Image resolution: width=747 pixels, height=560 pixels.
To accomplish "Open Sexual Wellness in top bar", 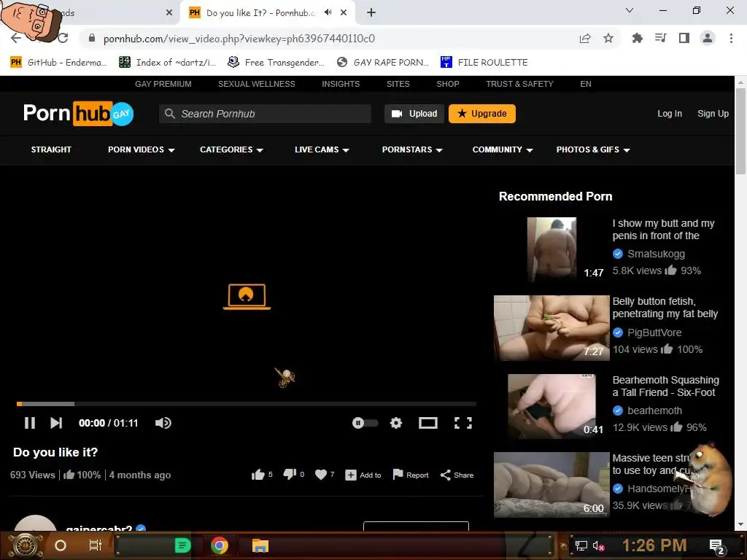I will click(x=256, y=84).
